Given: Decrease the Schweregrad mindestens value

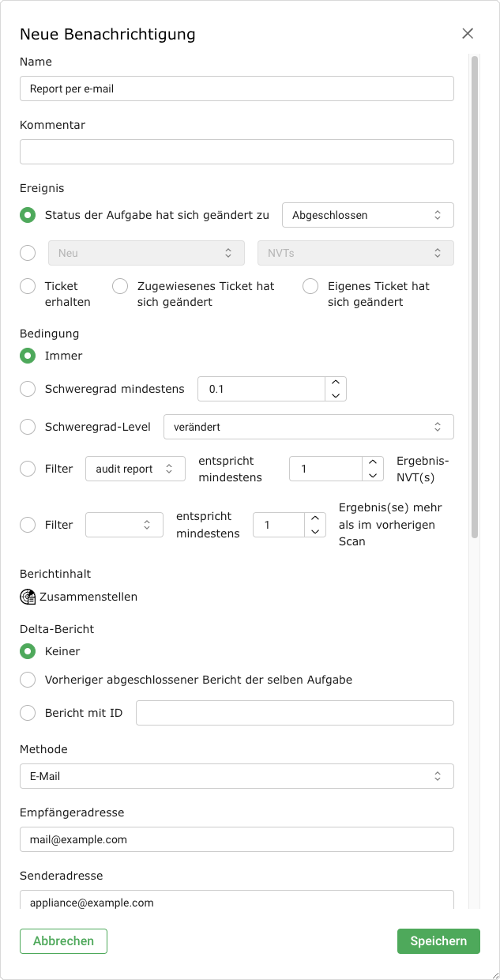Looking at the screenshot, I should pos(336,395).
